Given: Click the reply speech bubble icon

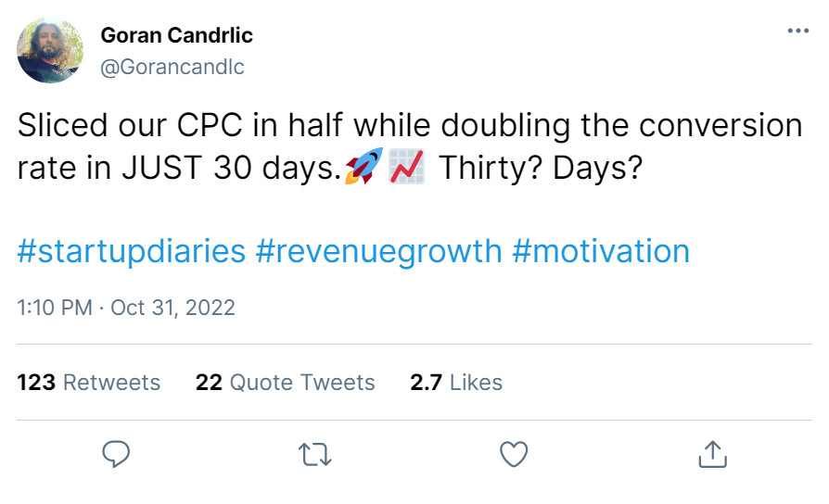Looking at the screenshot, I should tap(116, 453).
